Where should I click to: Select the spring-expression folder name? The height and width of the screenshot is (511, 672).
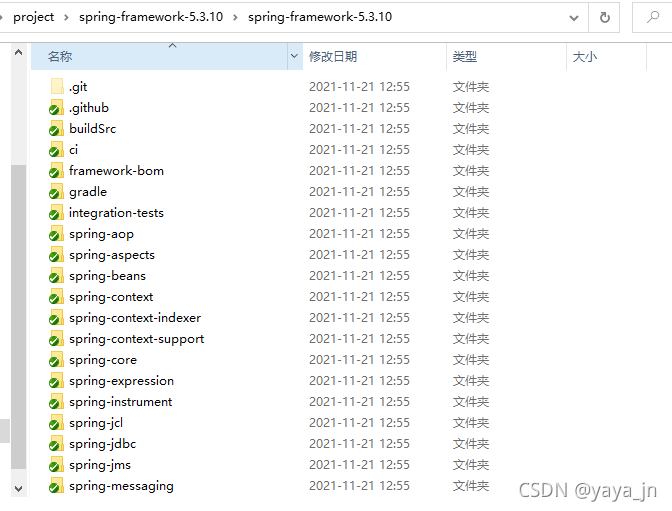[122, 381]
